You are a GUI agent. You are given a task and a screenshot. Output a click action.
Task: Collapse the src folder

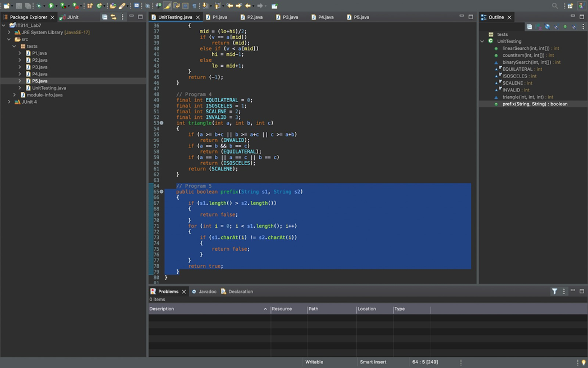coord(9,39)
